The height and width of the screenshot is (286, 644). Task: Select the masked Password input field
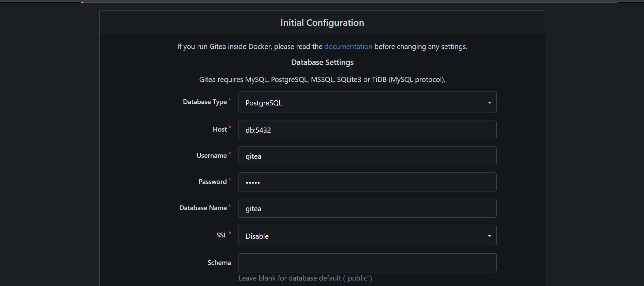pos(367,182)
